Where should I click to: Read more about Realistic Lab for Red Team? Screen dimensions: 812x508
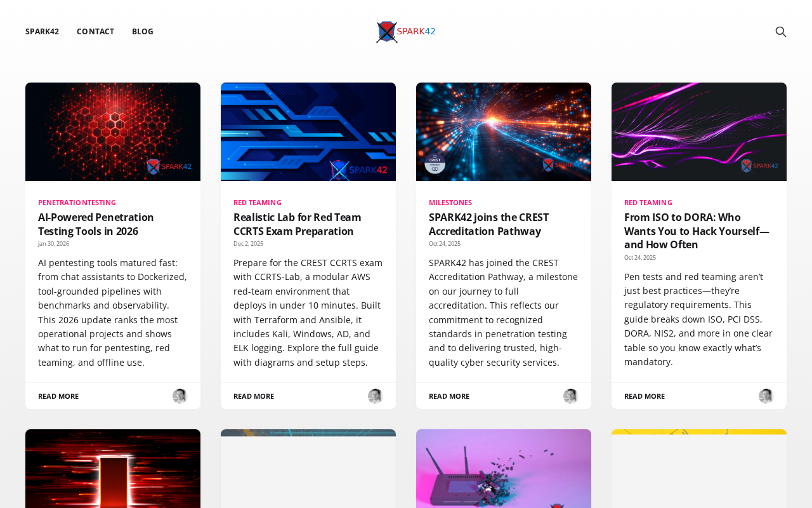[x=254, y=396]
